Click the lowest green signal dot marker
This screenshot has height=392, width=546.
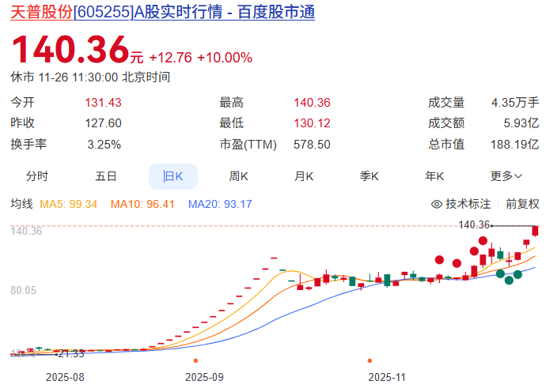[x=509, y=280]
